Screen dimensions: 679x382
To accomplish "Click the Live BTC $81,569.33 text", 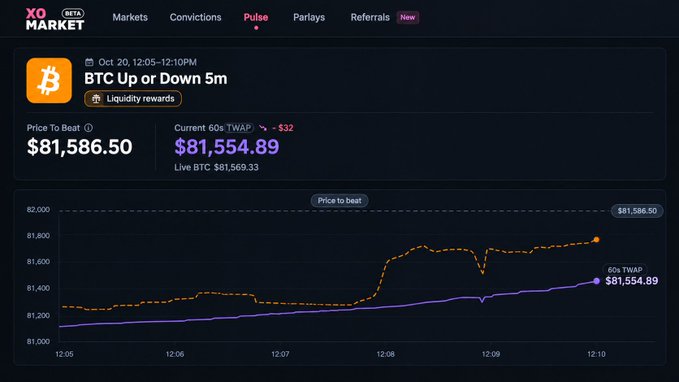I will [x=217, y=167].
